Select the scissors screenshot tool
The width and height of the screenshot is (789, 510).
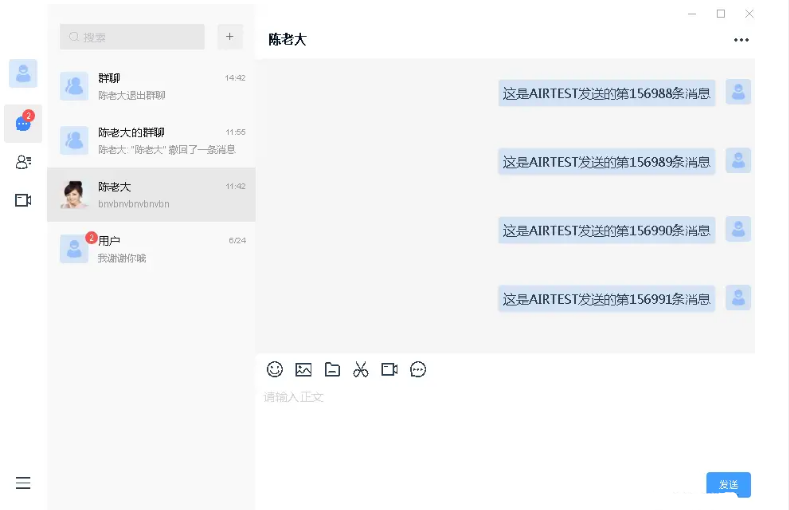(x=361, y=370)
